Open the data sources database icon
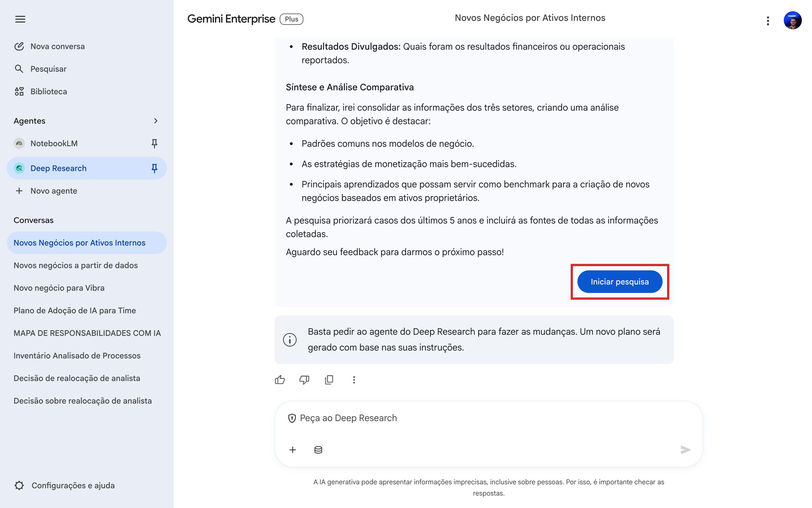This screenshot has width=812, height=508. 318,450
